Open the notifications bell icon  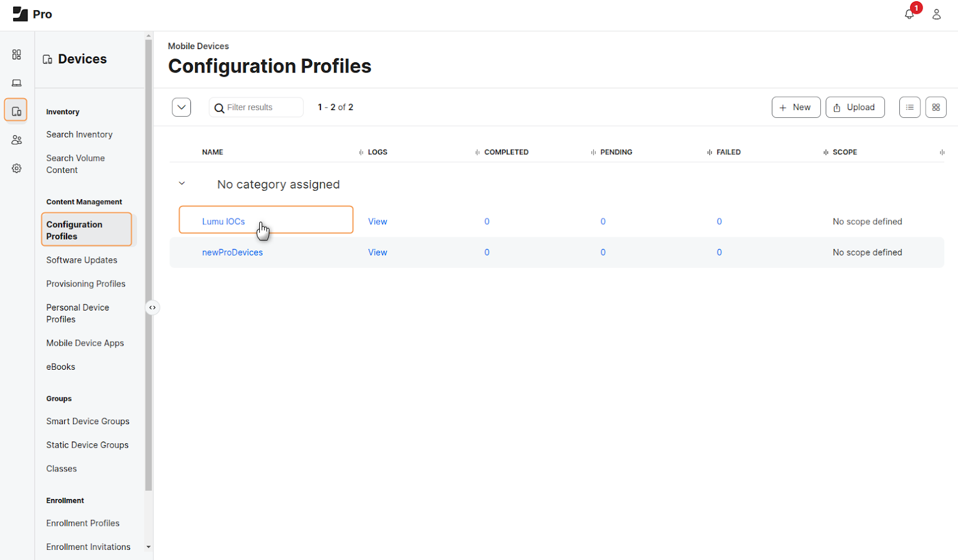point(909,14)
